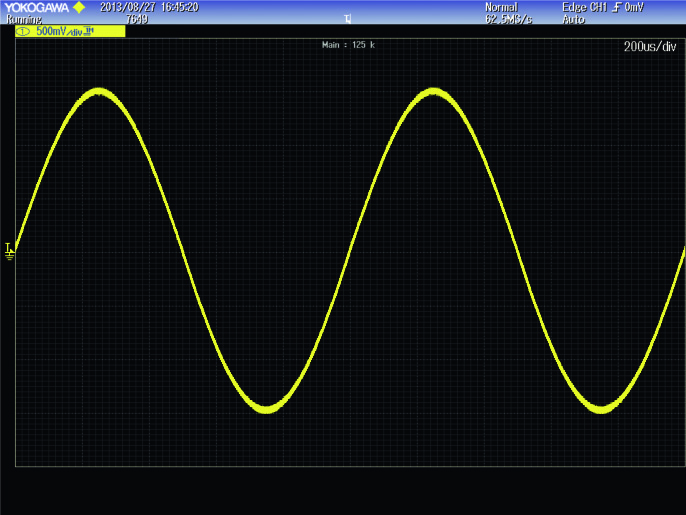The image size is (686, 515).
Task: Click the 200us/div timebase label
Action: click(650, 46)
